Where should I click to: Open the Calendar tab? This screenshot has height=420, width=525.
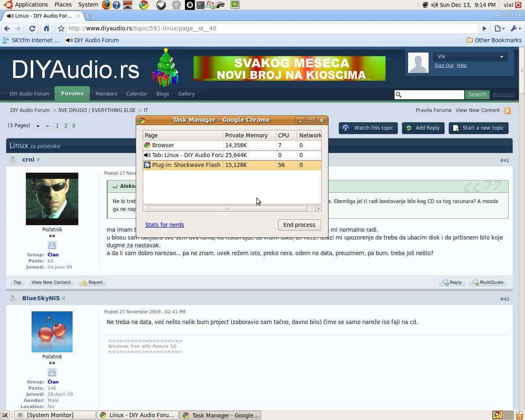pyautogui.click(x=137, y=94)
